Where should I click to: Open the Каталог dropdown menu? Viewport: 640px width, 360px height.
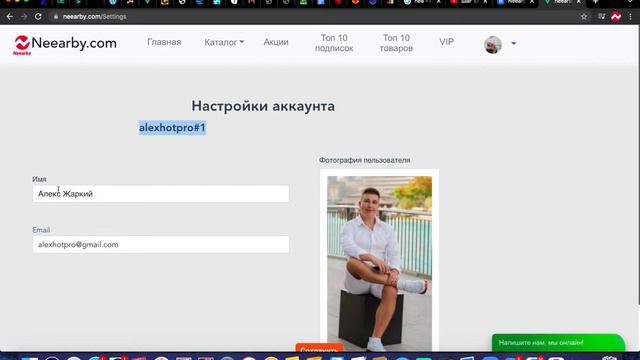point(224,42)
